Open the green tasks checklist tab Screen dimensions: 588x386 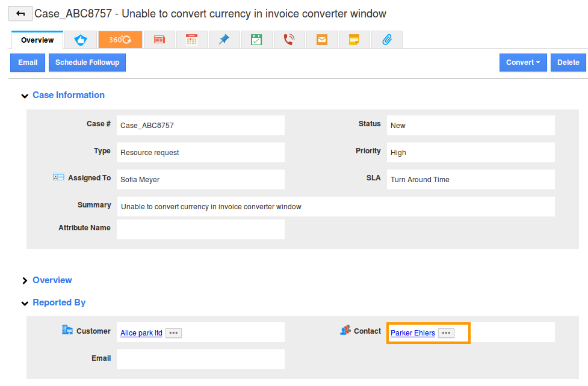click(256, 40)
